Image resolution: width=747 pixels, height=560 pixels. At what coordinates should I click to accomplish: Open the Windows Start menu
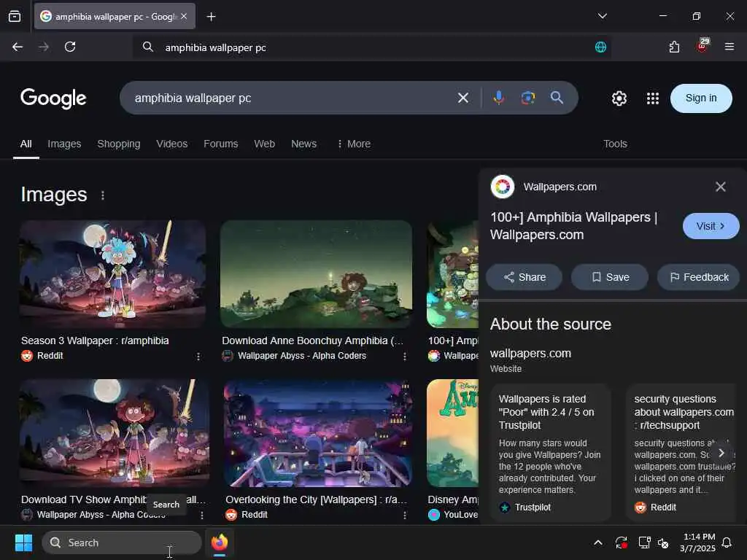[x=23, y=542]
